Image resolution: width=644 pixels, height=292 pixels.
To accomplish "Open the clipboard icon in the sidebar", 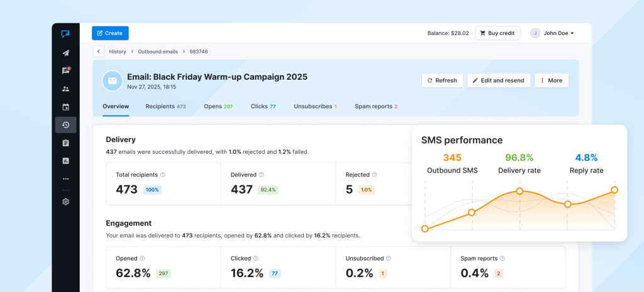I will [65, 143].
